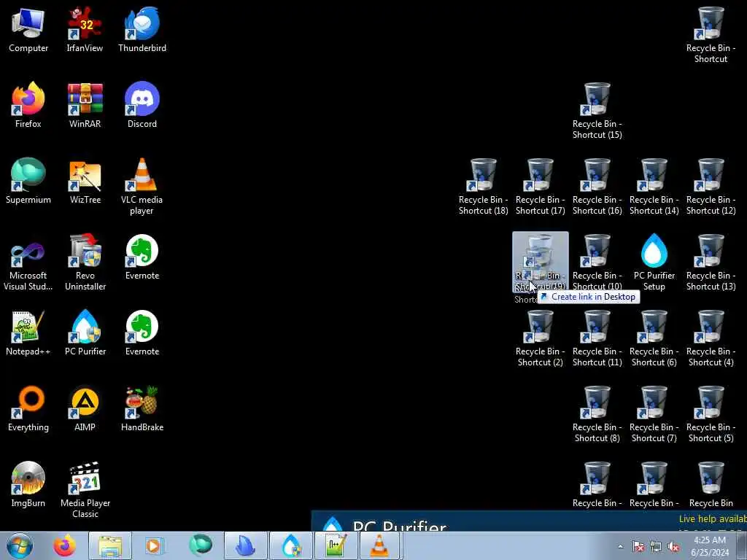Click Recycle Bin - Shortcut (12)
Viewport: 747px width, 560px height.
711,187
